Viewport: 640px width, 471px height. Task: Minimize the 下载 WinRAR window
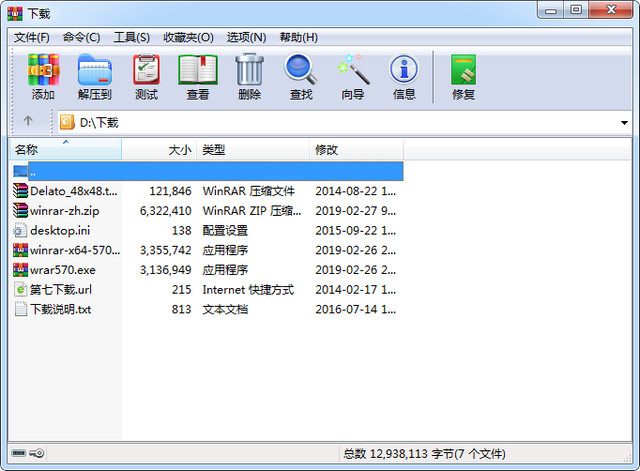[x=551, y=10]
